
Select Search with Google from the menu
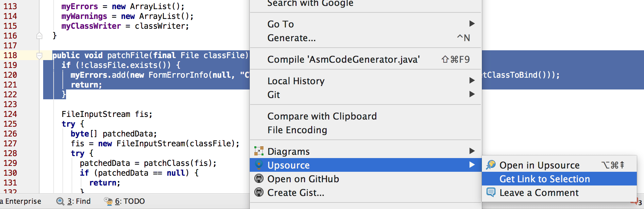pos(310,3)
